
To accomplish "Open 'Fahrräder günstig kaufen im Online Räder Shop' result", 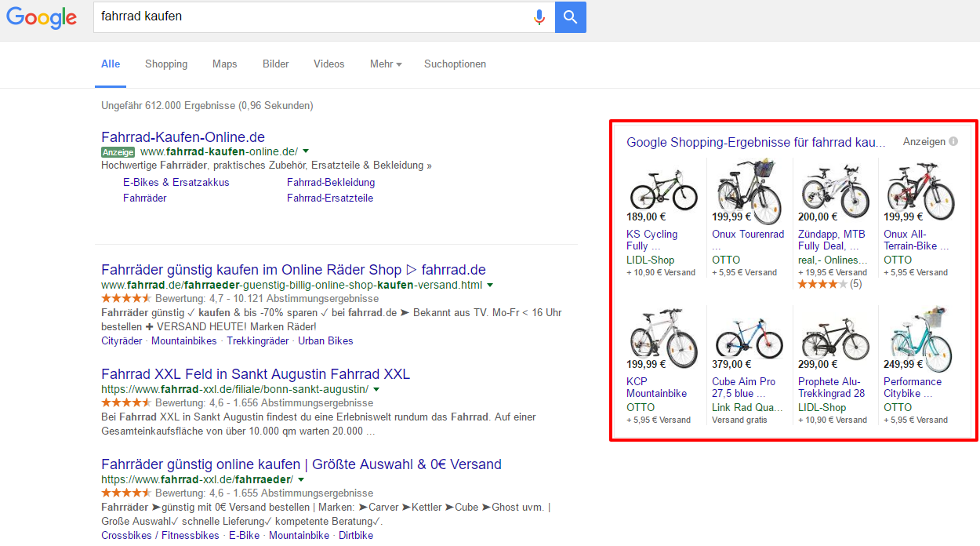I will coord(294,270).
